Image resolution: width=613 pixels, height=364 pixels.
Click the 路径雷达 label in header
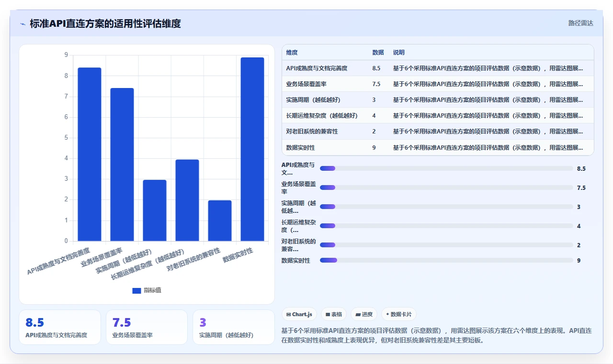coord(580,23)
